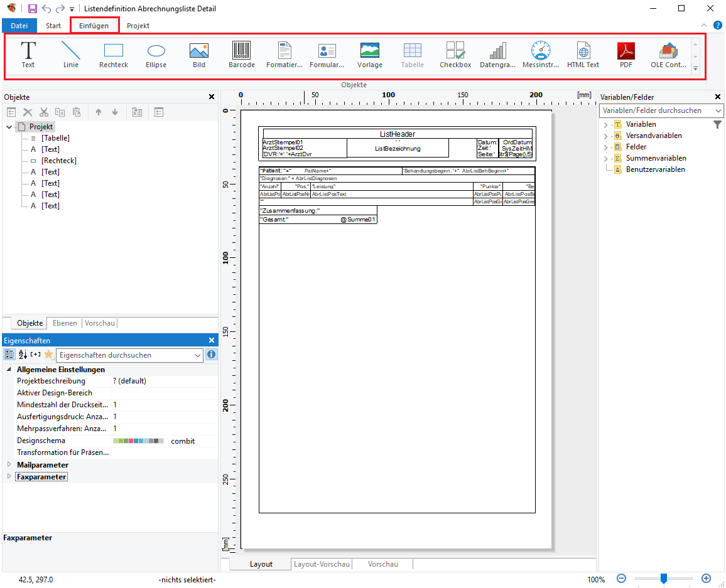
Task: Select the Rechteck tool in ribbon
Action: 114,55
